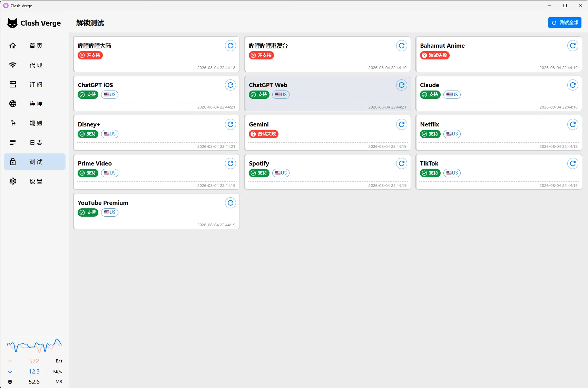This screenshot has height=388, width=588.
Task: Retest Spotify unlock status
Action: tap(401, 163)
